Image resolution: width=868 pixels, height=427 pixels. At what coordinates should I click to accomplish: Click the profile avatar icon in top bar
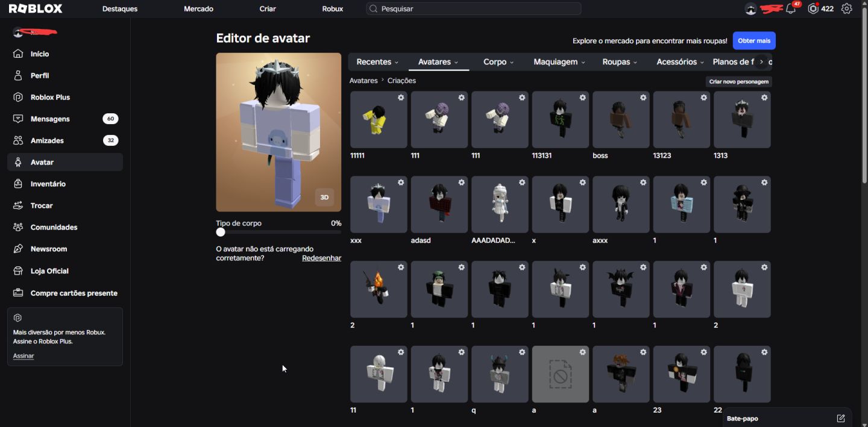click(750, 9)
